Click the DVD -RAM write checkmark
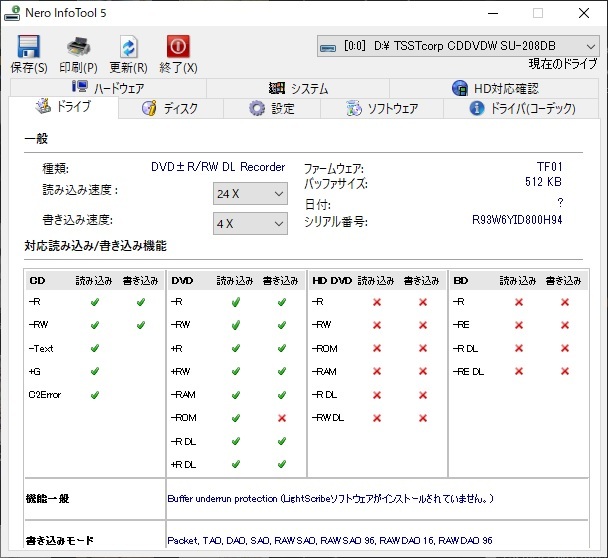This screenshot has height=558, width=608. [x=282, y=395]
